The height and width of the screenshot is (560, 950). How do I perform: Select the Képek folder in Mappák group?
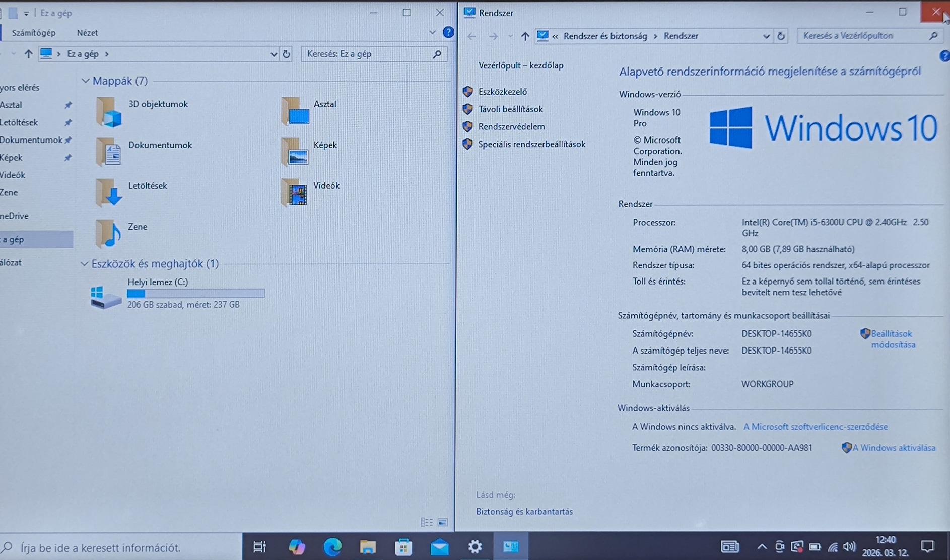[309, 152]
